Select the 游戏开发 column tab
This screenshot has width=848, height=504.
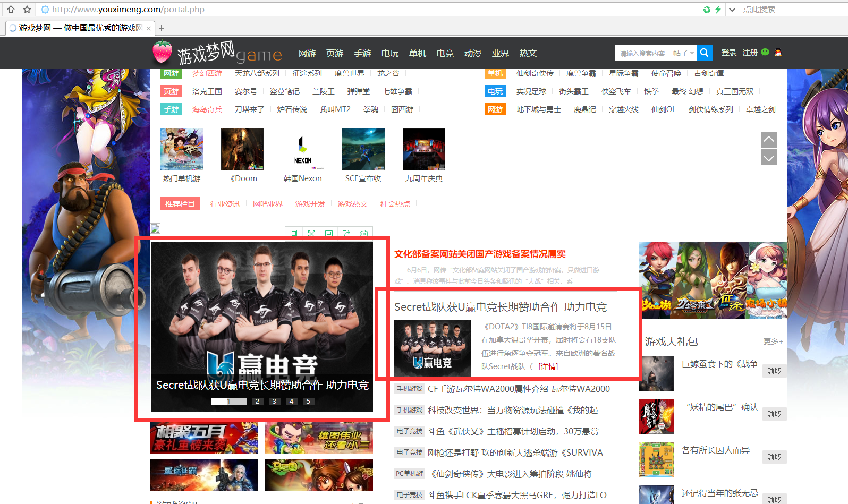pos(310,204)
